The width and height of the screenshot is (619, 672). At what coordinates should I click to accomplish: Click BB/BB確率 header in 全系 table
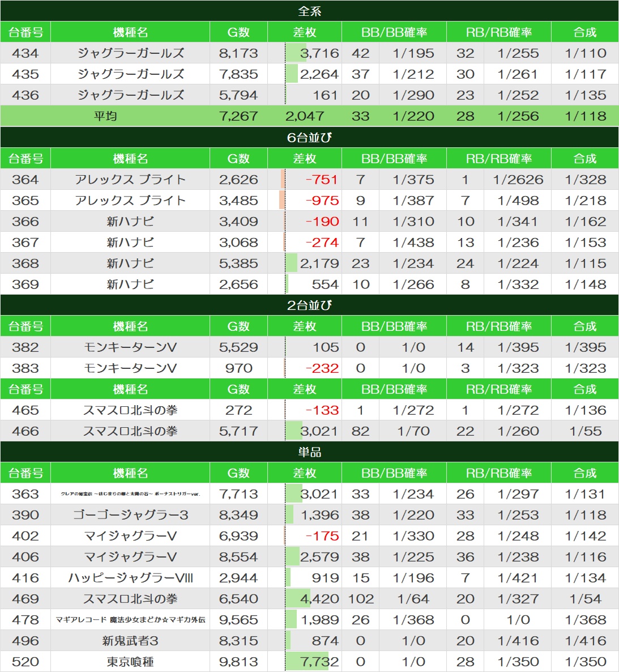394,32
